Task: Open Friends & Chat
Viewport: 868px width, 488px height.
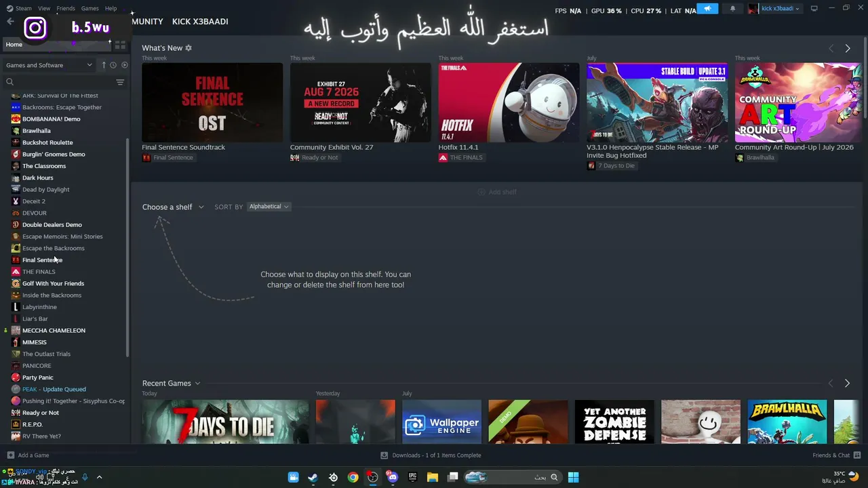Action: coord(836,455)
